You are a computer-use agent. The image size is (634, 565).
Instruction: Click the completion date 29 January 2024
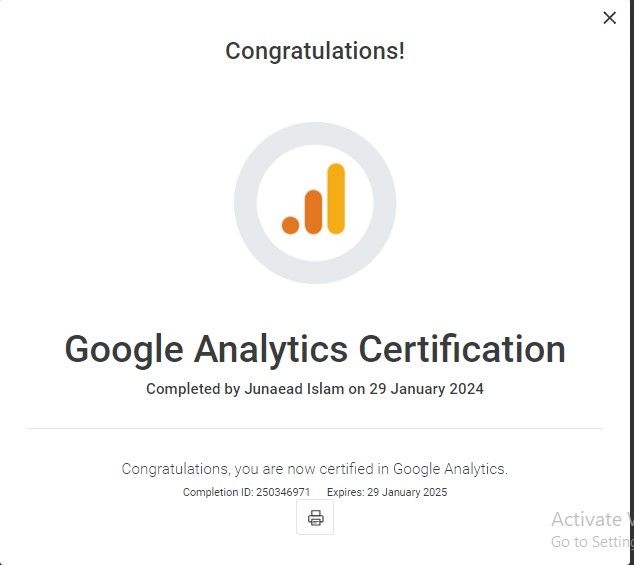pos(427,389)
